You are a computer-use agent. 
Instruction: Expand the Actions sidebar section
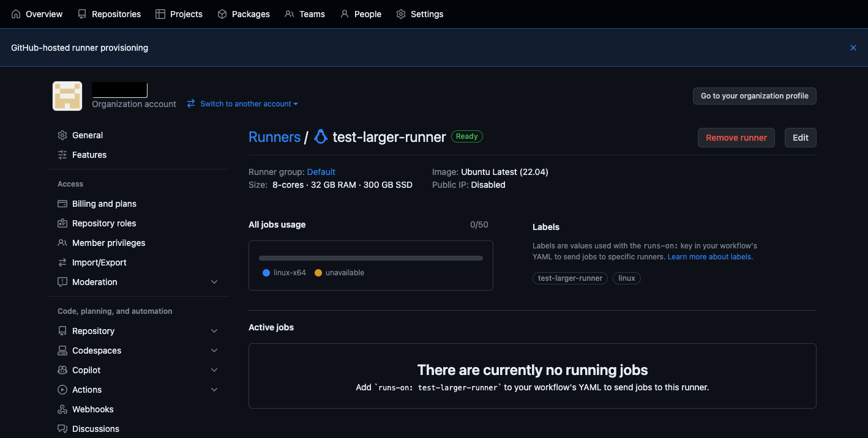click(214, 389)
